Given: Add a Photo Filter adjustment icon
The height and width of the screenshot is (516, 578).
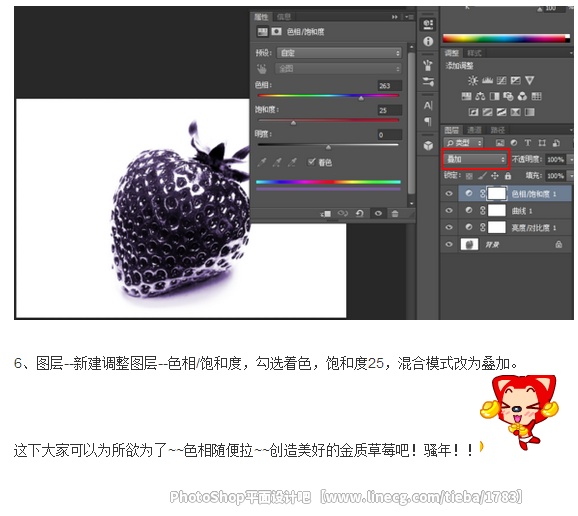Looking at the screenshot, I should click(508, 97).
